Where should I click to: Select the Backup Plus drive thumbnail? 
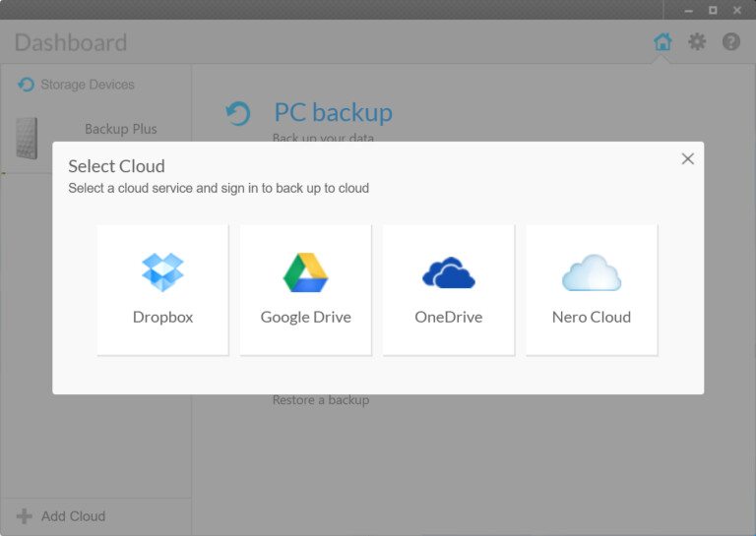pos(27,139)
